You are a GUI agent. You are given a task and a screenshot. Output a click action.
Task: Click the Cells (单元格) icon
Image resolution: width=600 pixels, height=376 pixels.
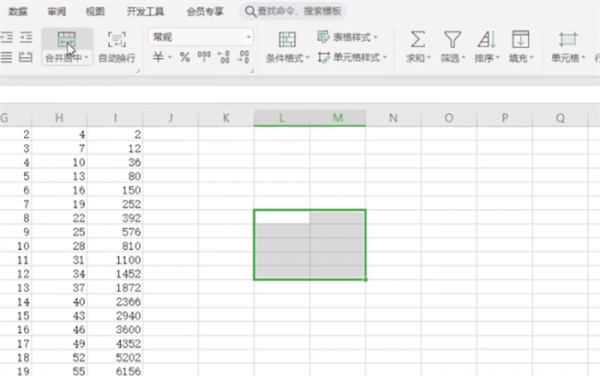(x=568, y=39)
